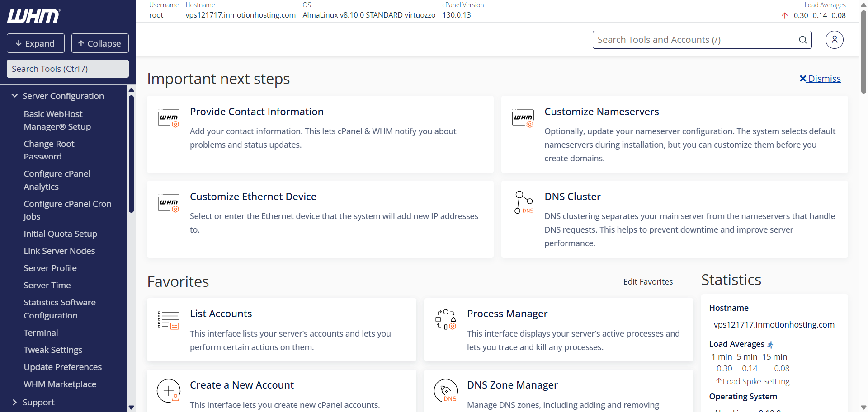Open Process Manager favorite title
Viewport: 868px width, 412px height.
coord(507,314)
